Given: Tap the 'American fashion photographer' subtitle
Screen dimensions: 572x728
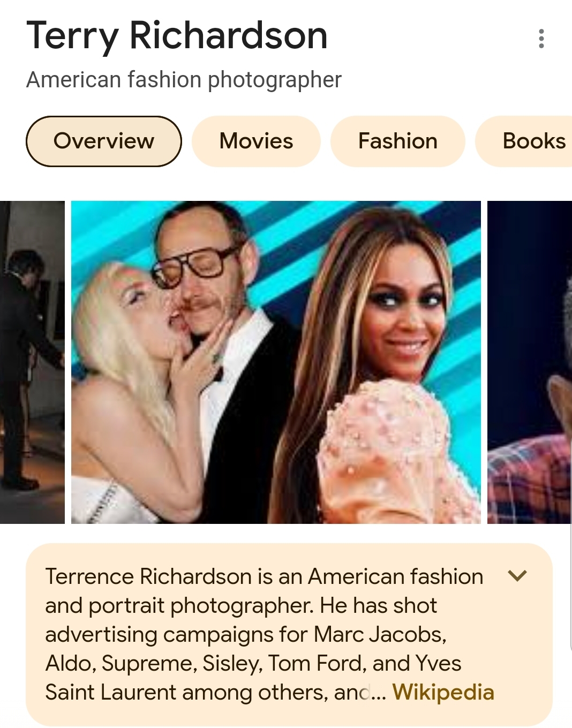Looking at the screenshot, I should point(184,80).
